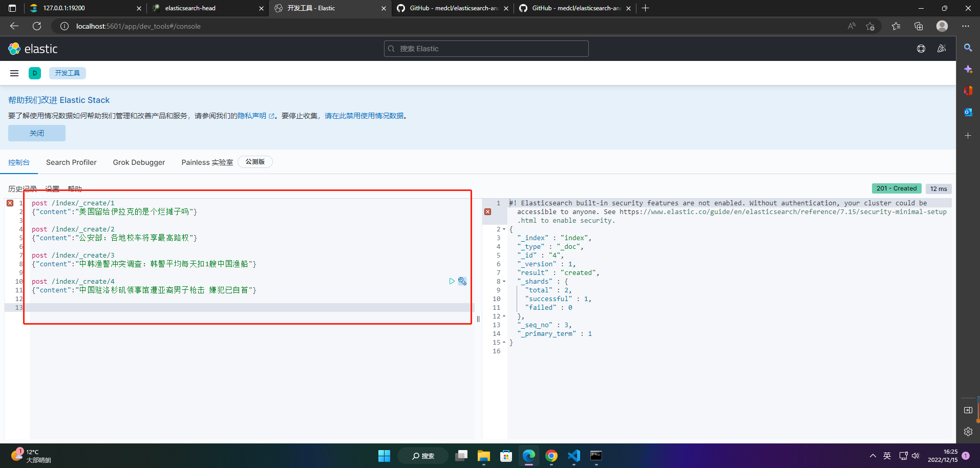Click the 关闭 button in telemetry banner
This screenshot has height=468, width=980.
[x=37, y=133]
